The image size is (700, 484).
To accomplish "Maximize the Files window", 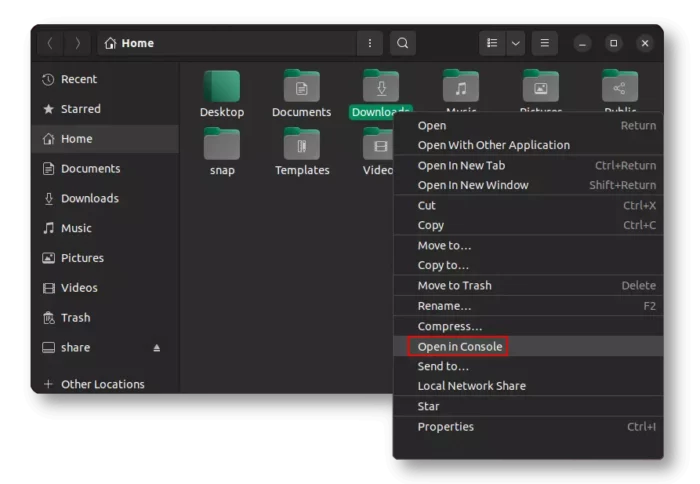I will 613,44.
